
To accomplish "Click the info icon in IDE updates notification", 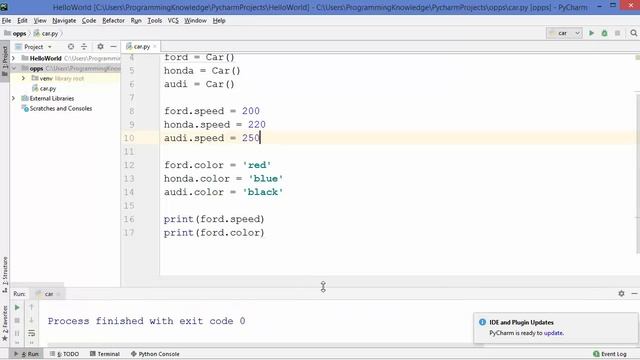I will coord(482,322).
